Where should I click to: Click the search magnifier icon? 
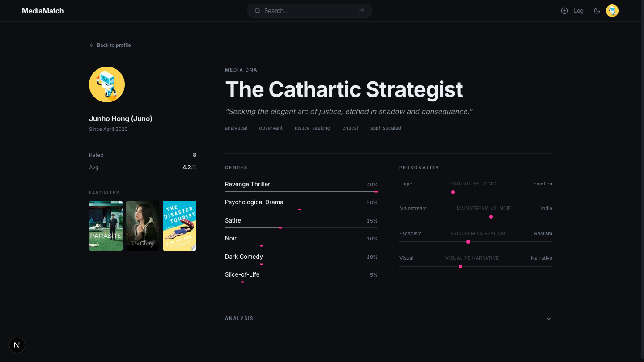(x=258, y=10)
